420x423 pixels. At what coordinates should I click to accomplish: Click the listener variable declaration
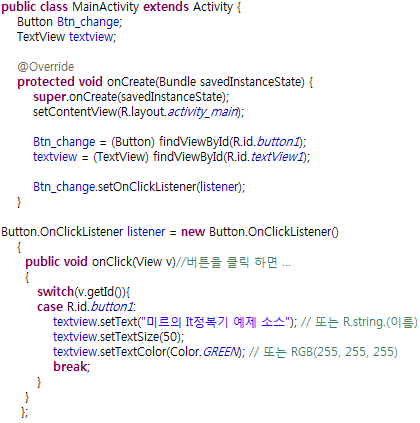146,232
